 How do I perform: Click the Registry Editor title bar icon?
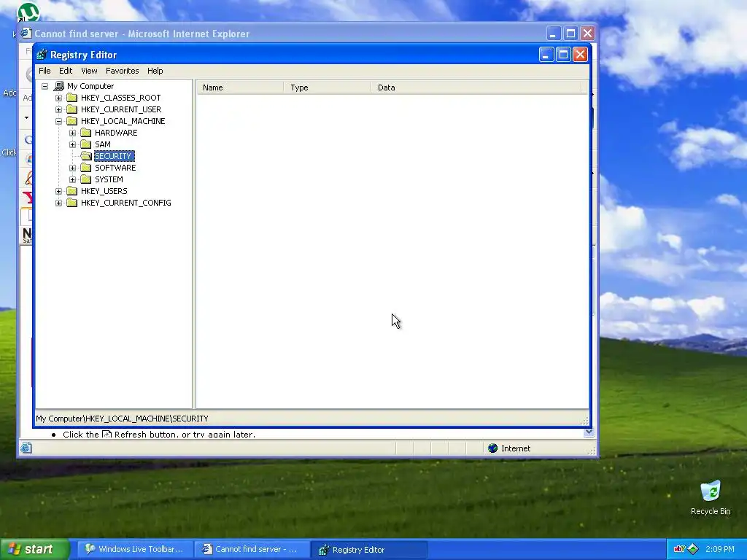pyautogui.click(x=42, y=55)
